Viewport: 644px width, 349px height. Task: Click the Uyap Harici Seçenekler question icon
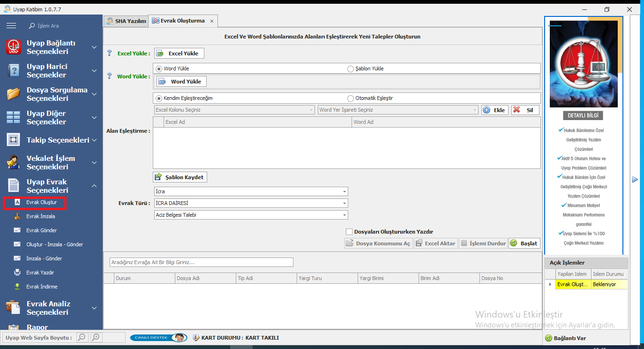tap(14, 70)
